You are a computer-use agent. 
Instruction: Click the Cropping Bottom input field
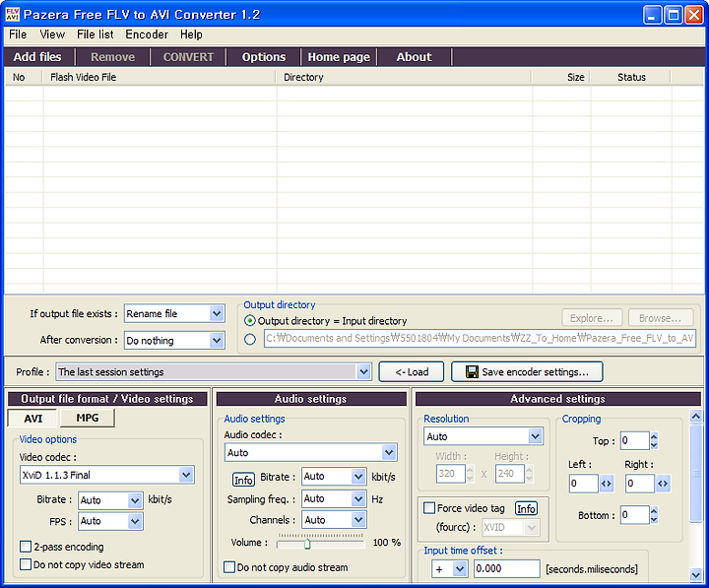coord(635,515)
